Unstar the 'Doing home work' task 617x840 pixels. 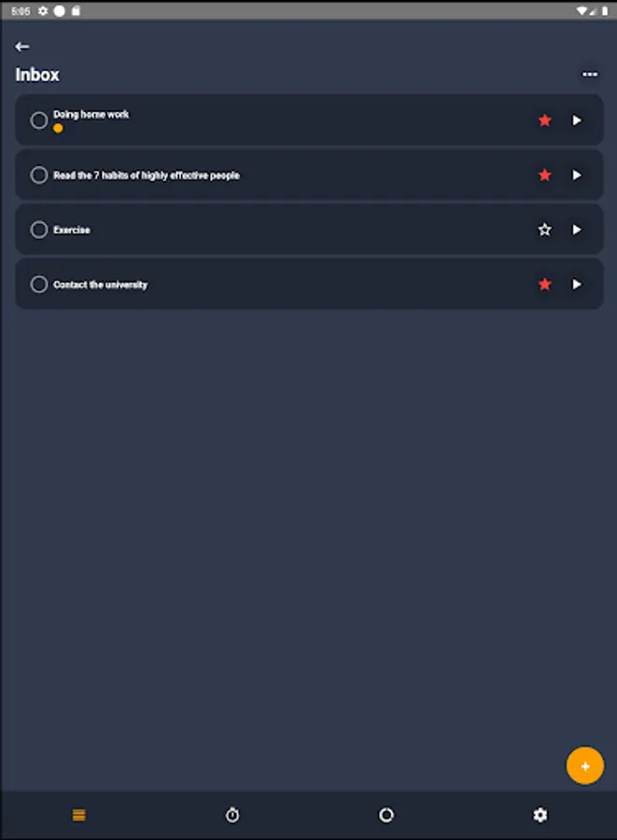tap(545, 120)
